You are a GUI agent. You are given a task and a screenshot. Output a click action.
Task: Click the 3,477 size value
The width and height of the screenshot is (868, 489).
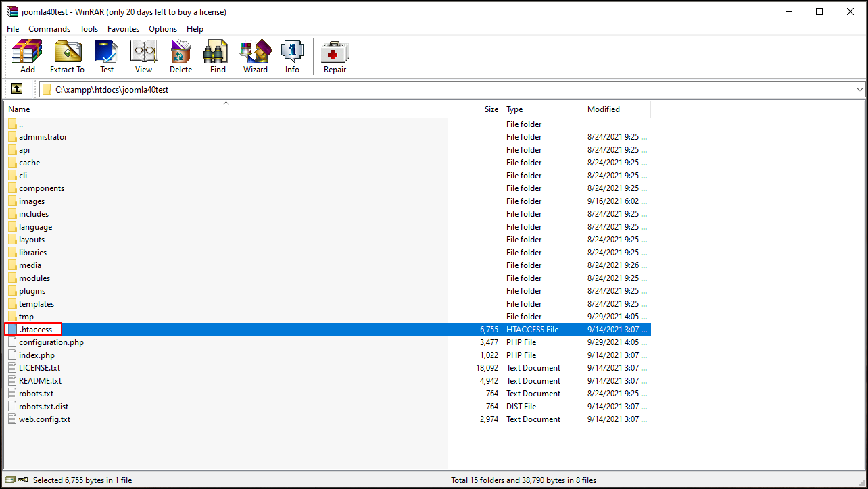[489, 342]
